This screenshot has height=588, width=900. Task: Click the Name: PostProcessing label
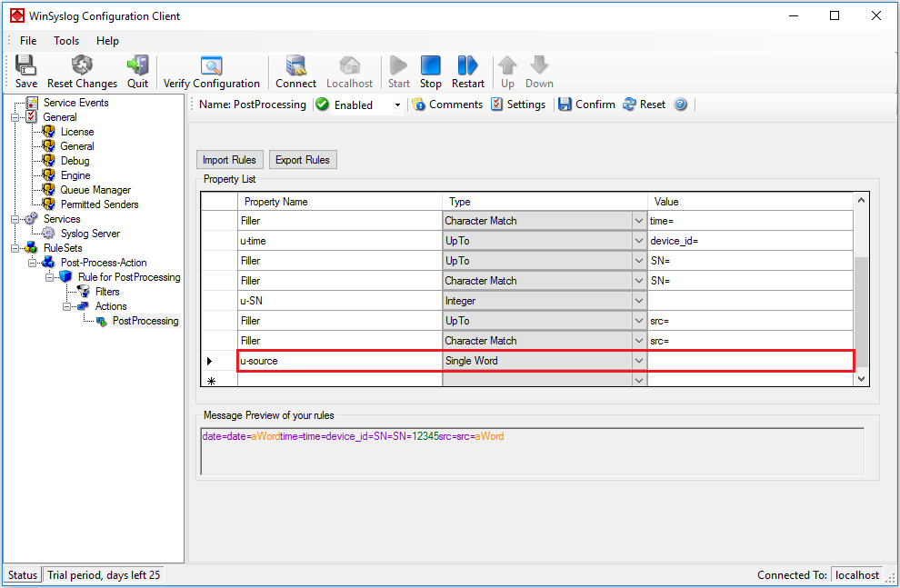point(253,105)
